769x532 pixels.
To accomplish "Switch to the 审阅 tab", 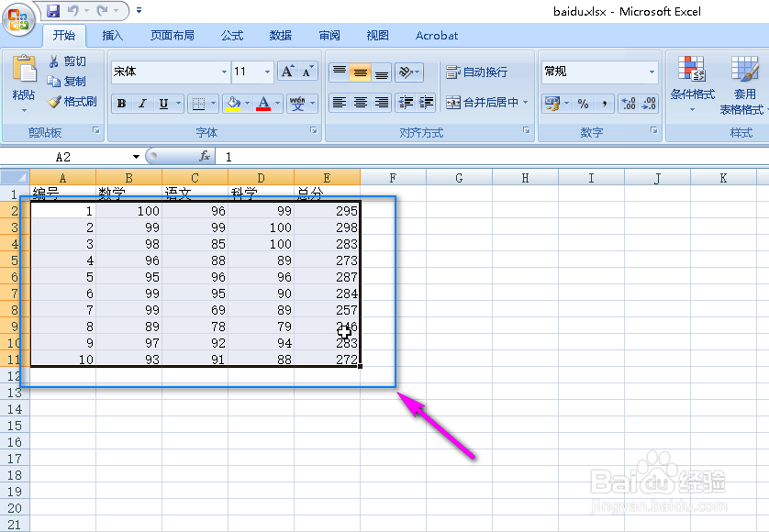I will [x=329, y=36].
